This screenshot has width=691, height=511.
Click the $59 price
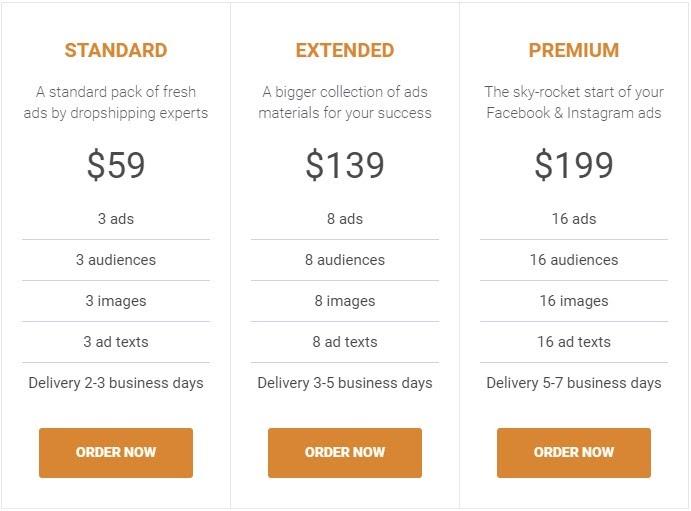[116, 165]
